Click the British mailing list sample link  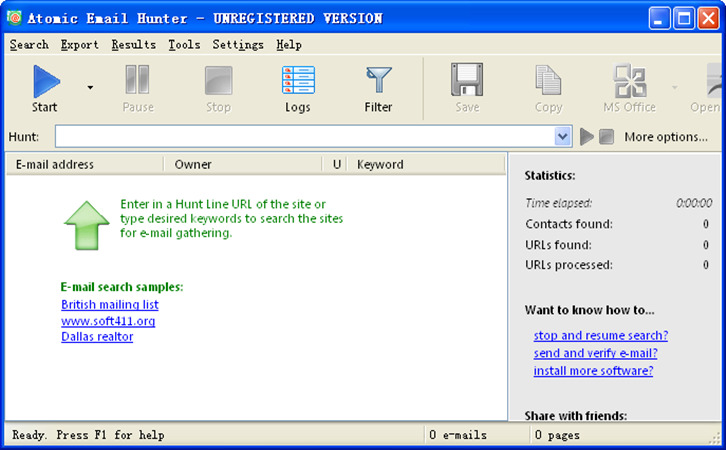[x=110, y=305]
